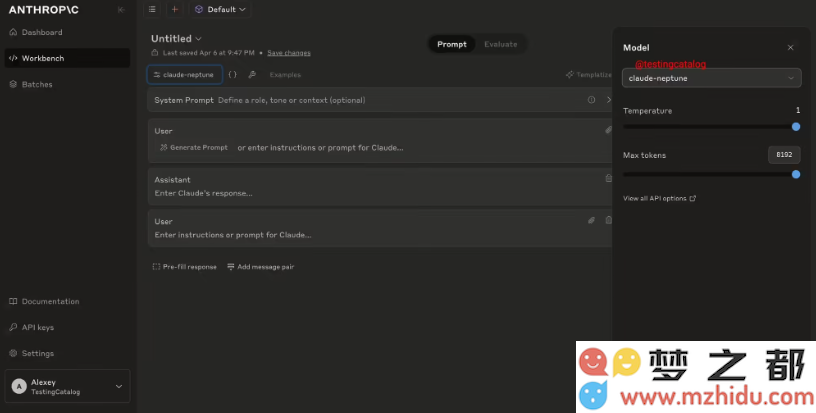Click the Max tokens slider handle

pyautogui.click(x=796, y=175)
